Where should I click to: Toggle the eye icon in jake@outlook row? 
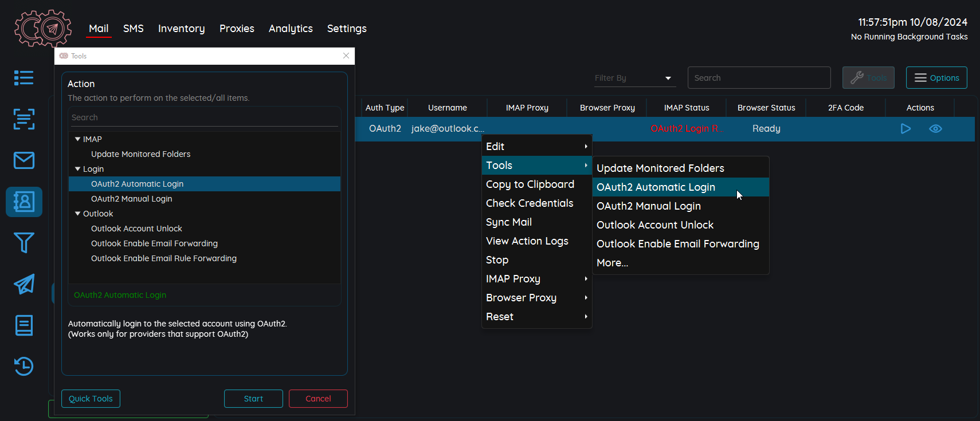tap(935, 129)
